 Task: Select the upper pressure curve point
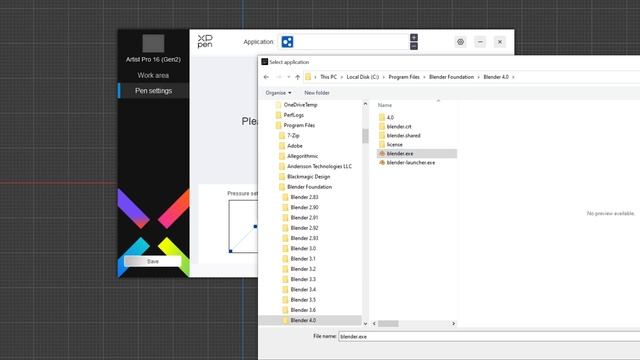(255, 227)
